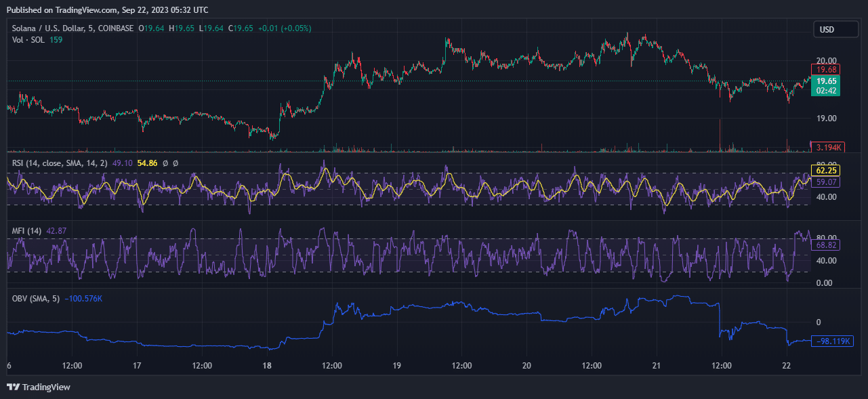Click the 0 level tick on the OBV axis
868x399 pixels.
pos(819,322)
